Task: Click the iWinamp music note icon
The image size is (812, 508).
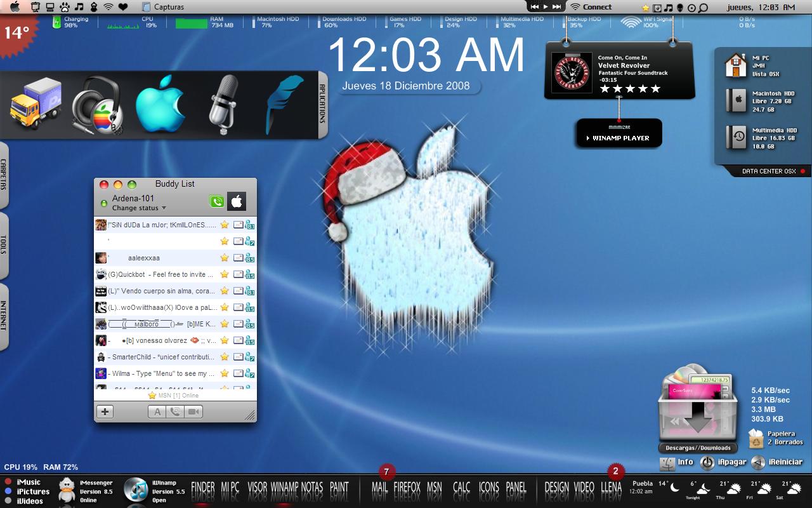Action: 136,490
